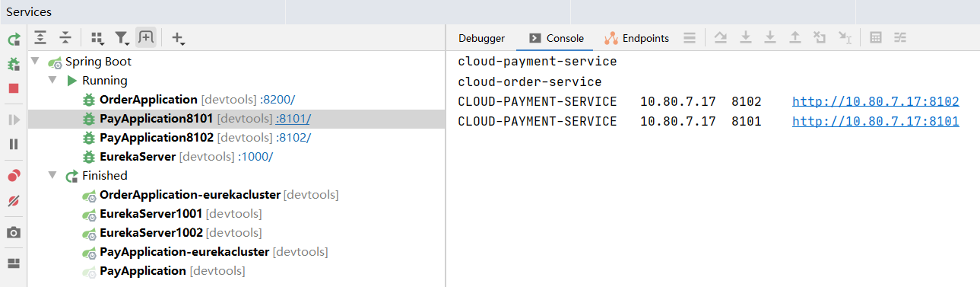Click the Rerun in Debug bug icon

click(x=14, y=65)
